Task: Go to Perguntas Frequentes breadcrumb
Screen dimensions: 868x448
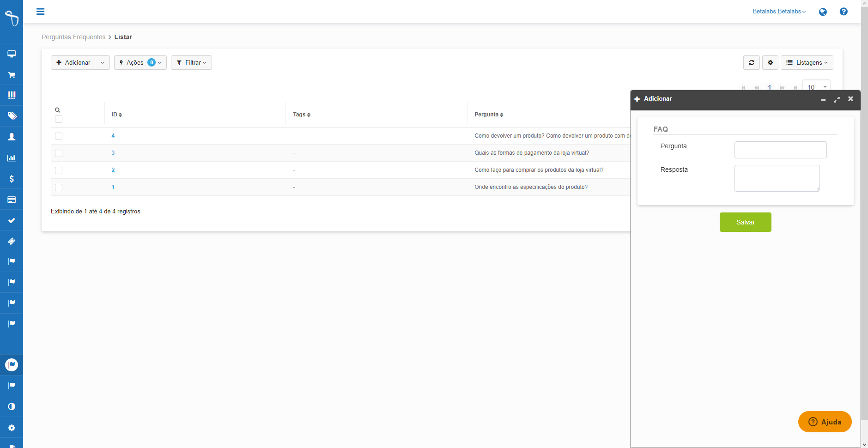Action: tap(73, 37)
